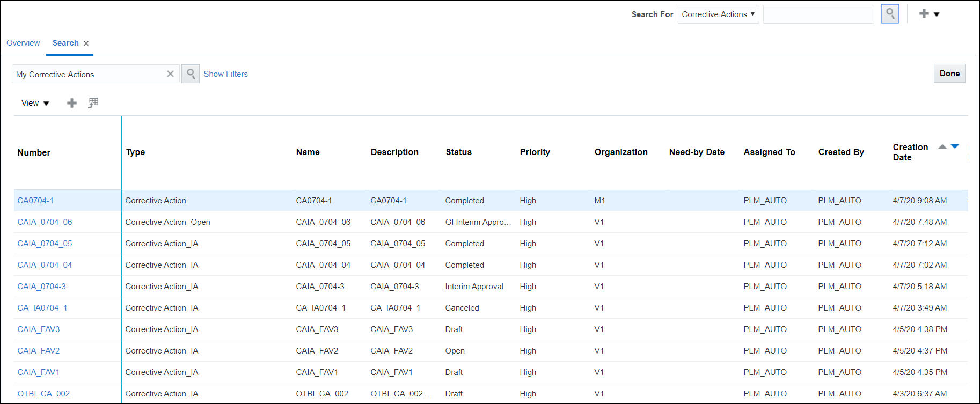980x404 pixels.
Task: Open corrective action CAIA_0704_06
Action: (45, 222)
